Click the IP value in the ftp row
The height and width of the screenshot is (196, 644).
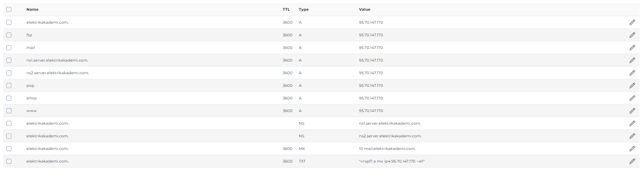(371, 35)
